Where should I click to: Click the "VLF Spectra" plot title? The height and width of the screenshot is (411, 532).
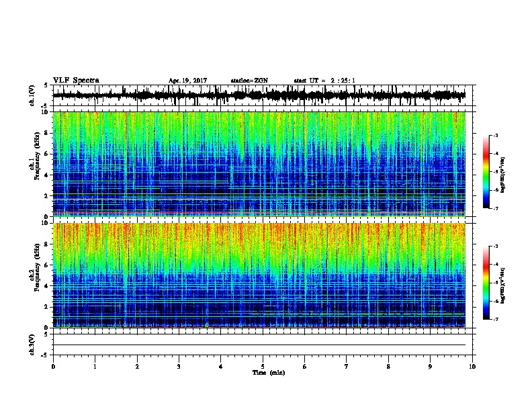76,81
